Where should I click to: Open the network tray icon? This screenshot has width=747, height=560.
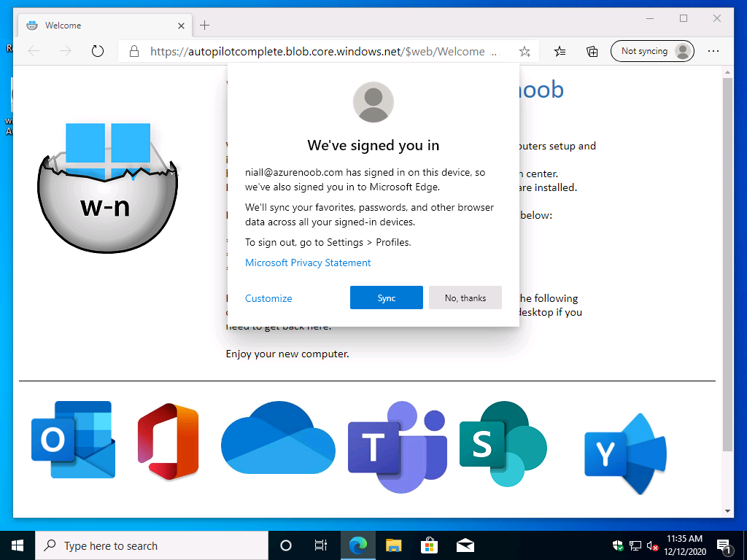point(635,545)
